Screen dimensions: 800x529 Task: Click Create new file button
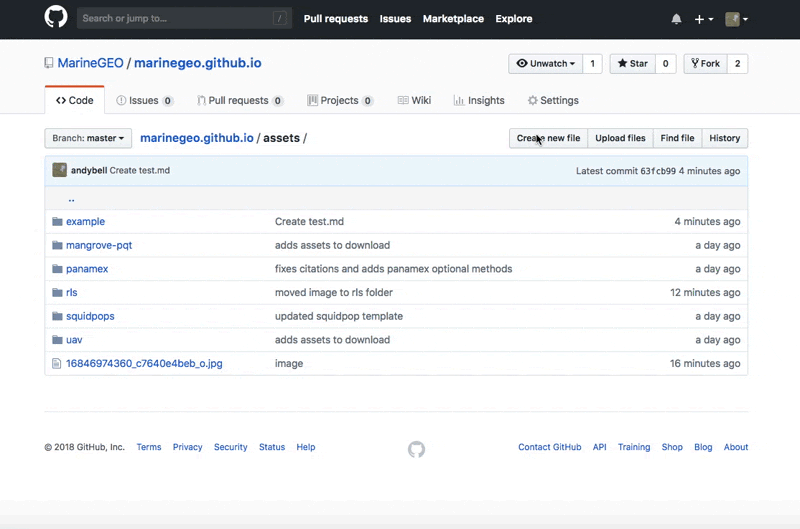[548, 138]
